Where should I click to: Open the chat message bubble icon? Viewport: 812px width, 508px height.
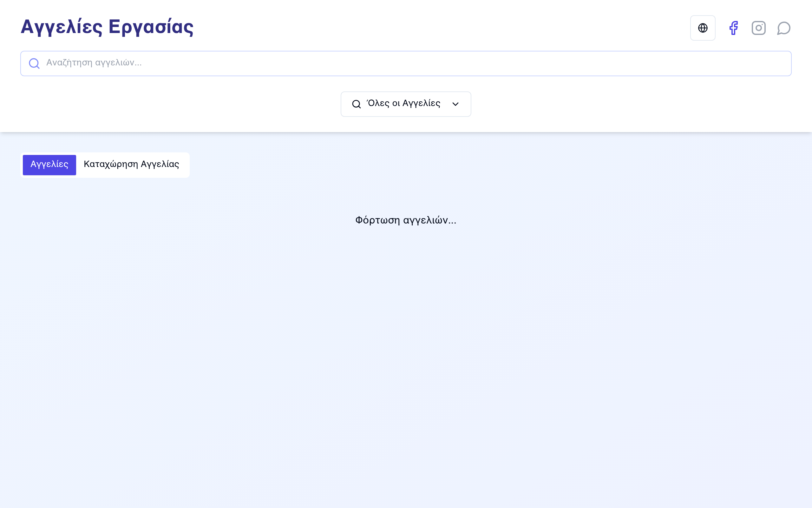(x=783, y=28)
